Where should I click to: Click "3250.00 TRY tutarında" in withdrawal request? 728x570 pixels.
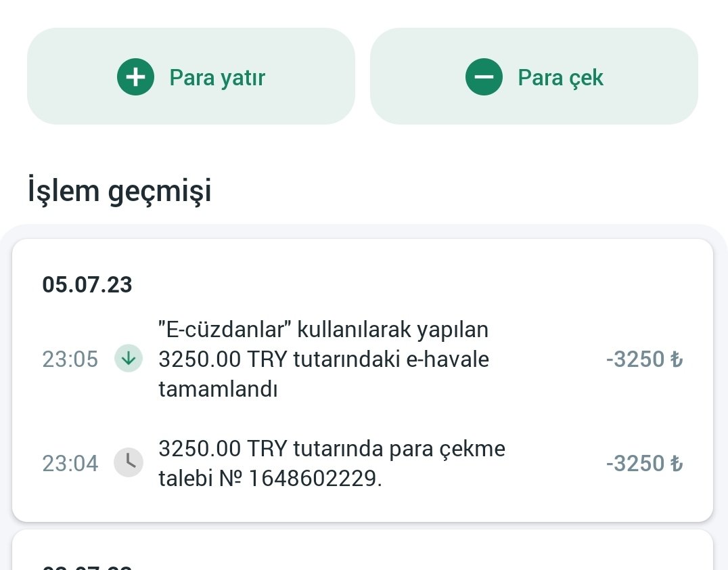[x=271, y=448]
